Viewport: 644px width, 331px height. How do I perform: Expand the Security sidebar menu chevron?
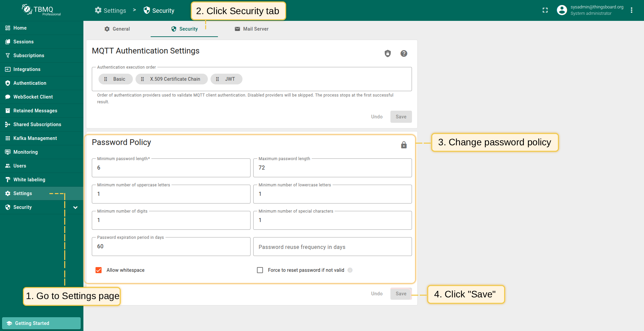tap(75, 208)
